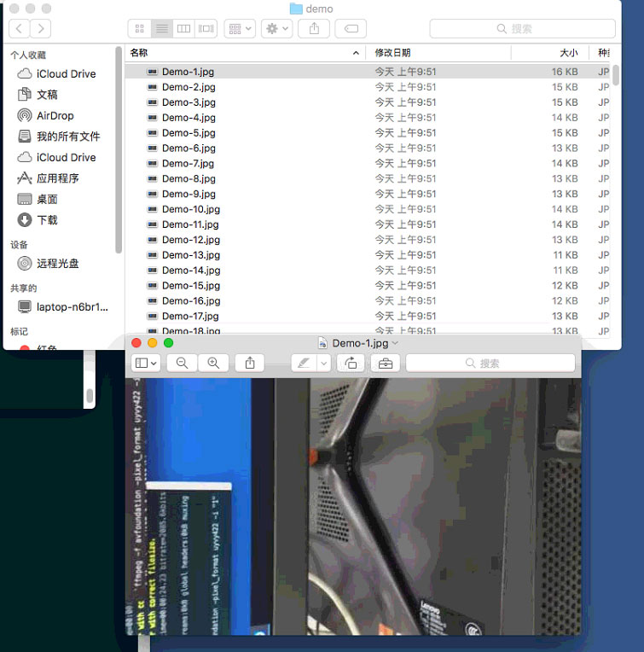The height and width of the screenshot is (652, 644).
Task: Click the Finder sidebar scrollbar
Action: 119,149
